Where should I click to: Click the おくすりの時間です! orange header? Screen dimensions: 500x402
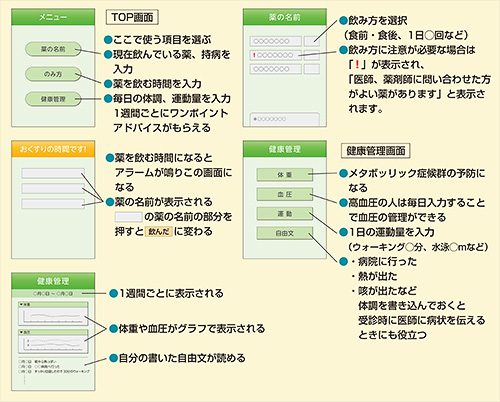click(53, 149)
